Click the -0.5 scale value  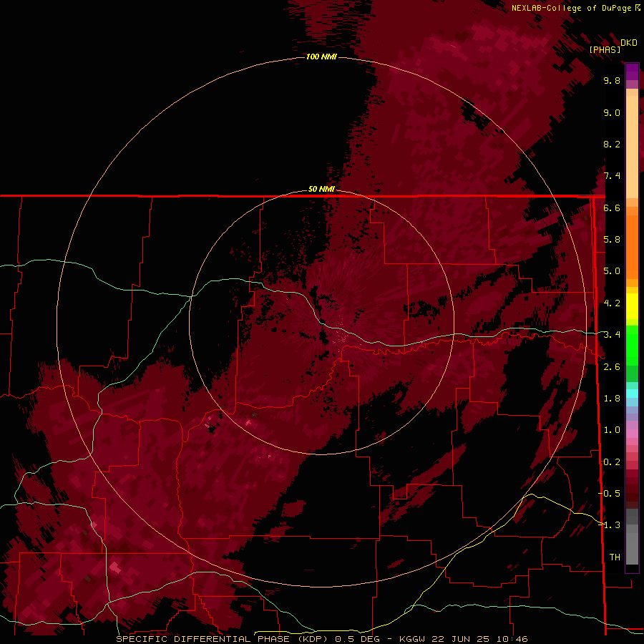coord(610,494)
